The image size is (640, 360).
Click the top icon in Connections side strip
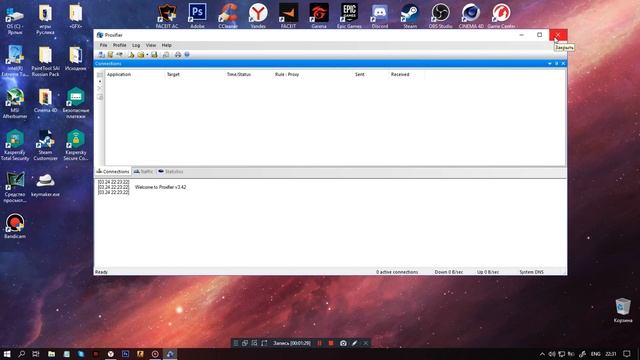100,75
